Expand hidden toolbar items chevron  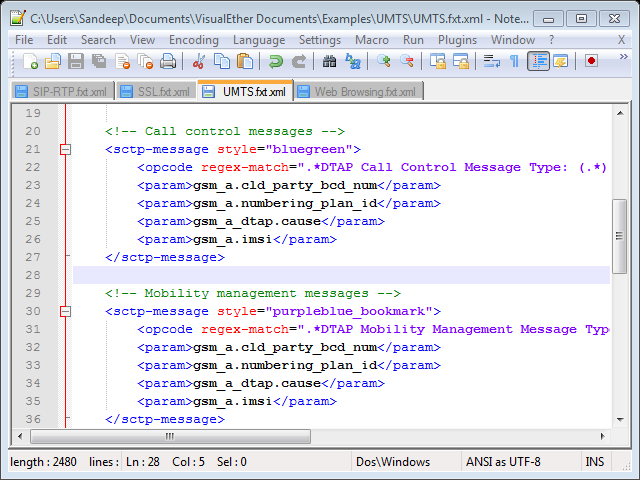623,56
